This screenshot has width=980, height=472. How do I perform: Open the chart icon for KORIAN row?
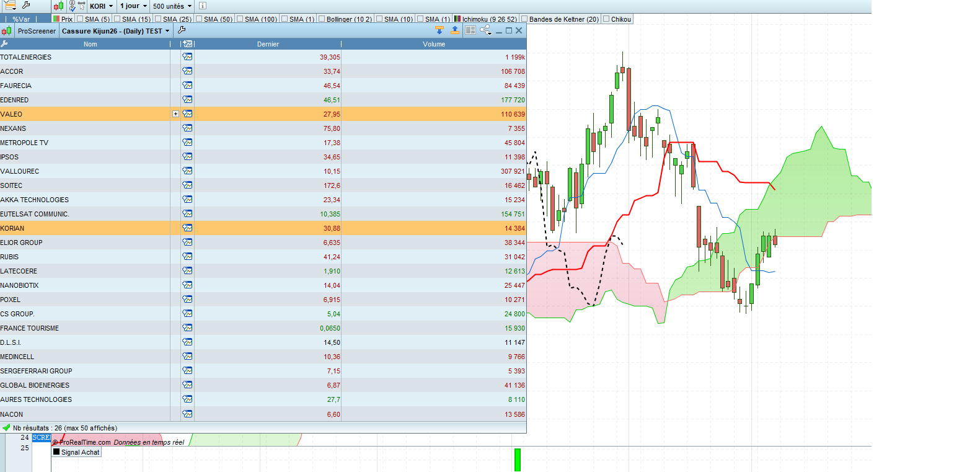pos(187,228)
